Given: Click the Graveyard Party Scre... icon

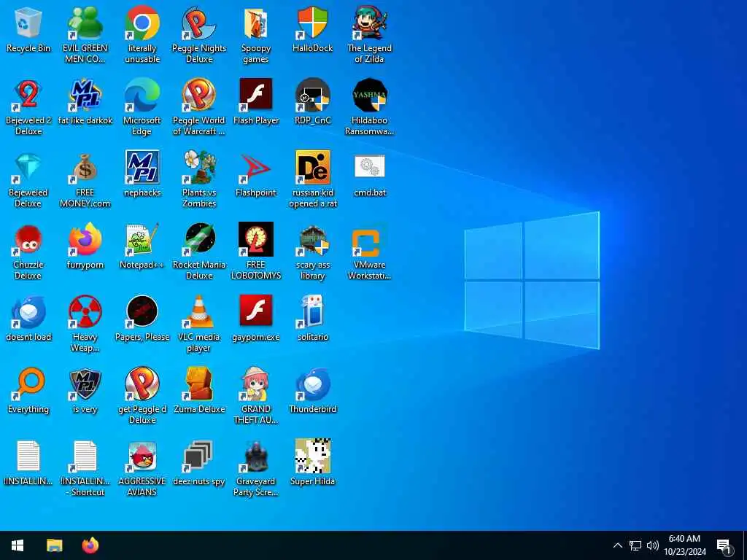Looking at the screenshot, I should (x=256, y=456).
